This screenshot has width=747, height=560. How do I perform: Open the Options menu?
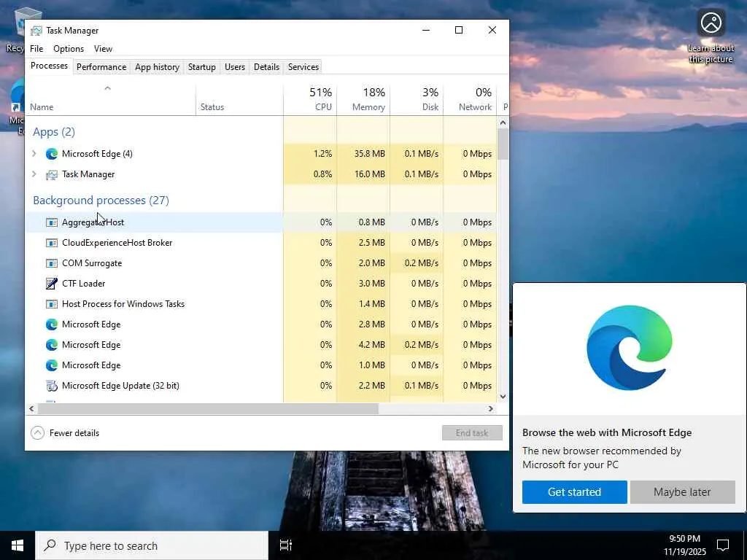point(69,49)
